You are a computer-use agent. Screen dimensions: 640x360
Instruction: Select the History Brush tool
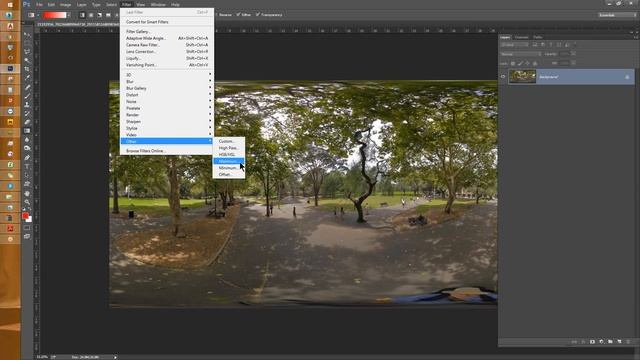[x=27, y=113]
